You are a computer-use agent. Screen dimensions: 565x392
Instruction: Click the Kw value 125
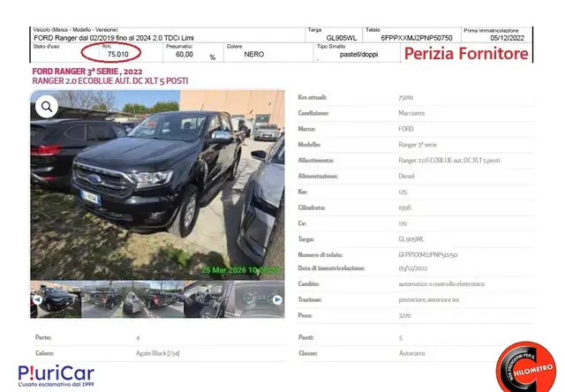coord(403,192)
